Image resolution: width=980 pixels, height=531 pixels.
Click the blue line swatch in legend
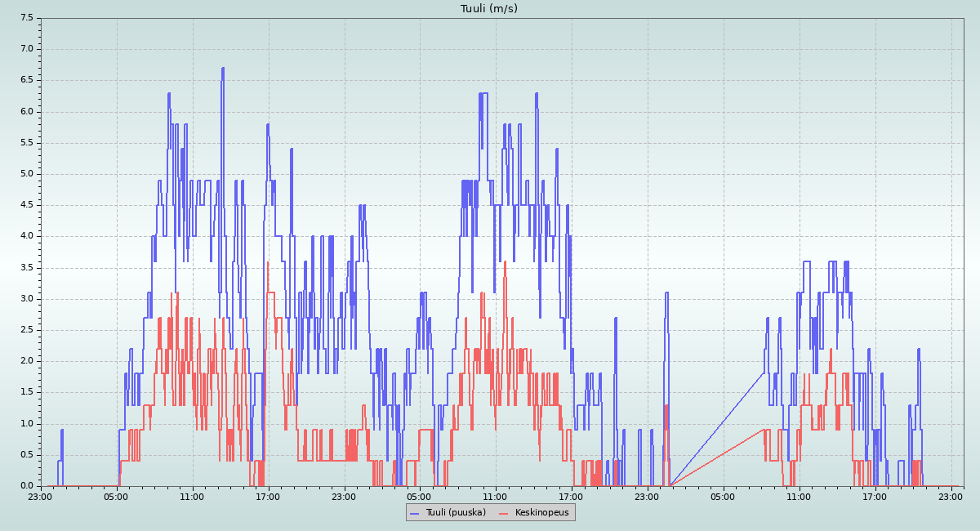(416, 513)
